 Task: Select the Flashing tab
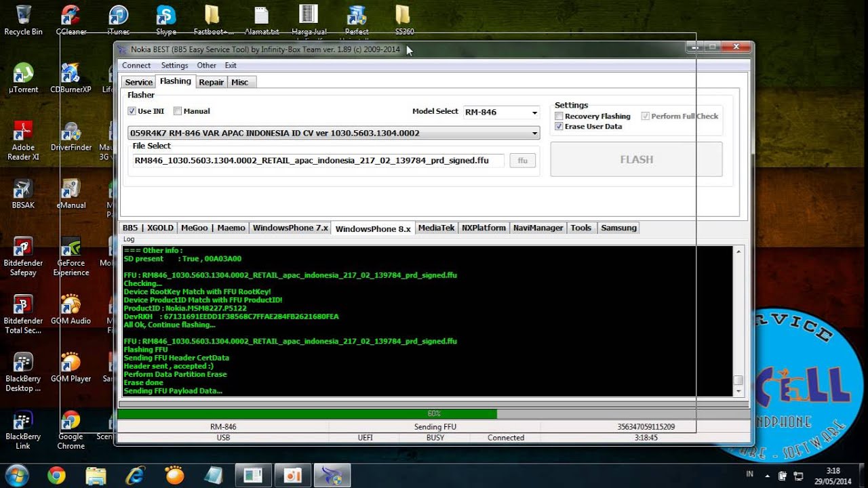[x=176, y=81]
